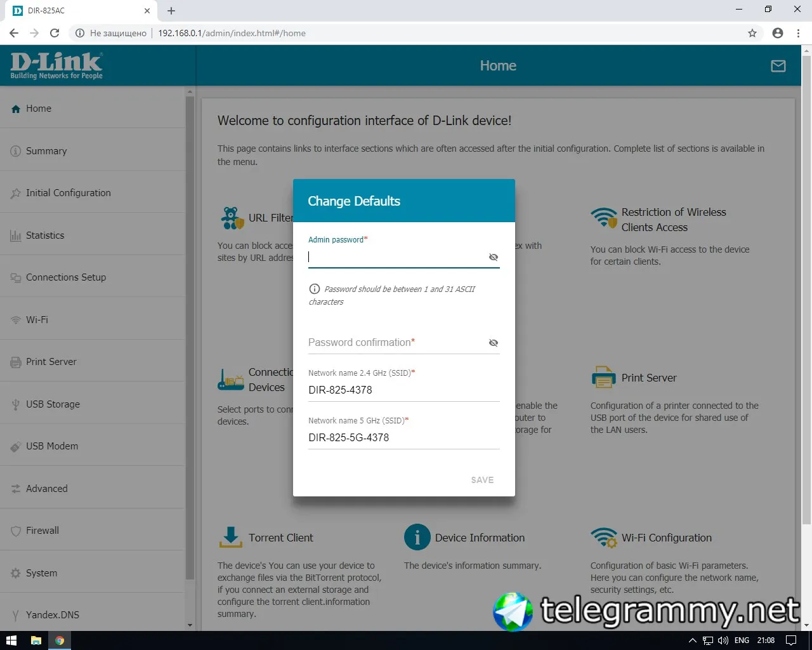Open Connections Setup in sidebar
Viewport: 812px width, 650px height.
[x=93, y=277]
